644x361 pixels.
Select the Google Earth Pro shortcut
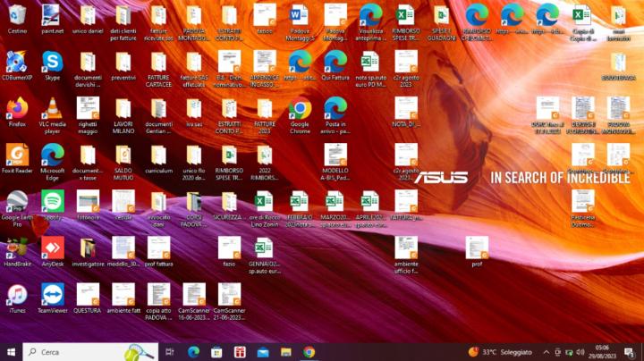point(17,202)
